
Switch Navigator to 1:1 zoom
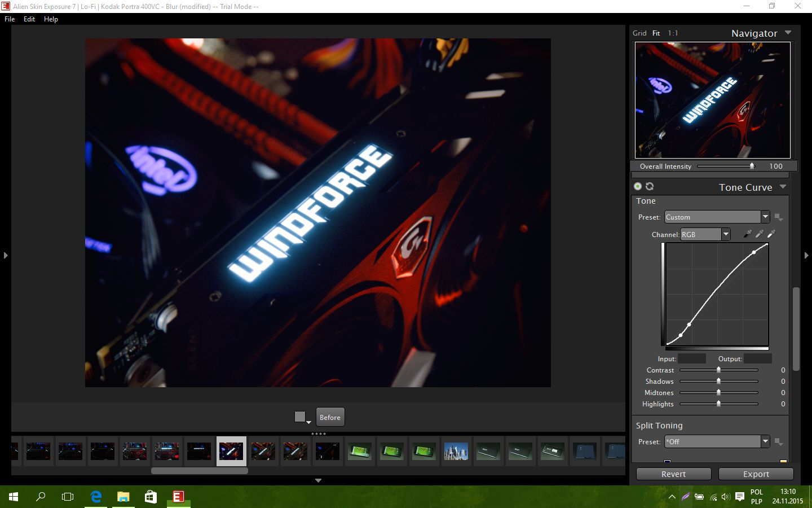tap(673, 33)
